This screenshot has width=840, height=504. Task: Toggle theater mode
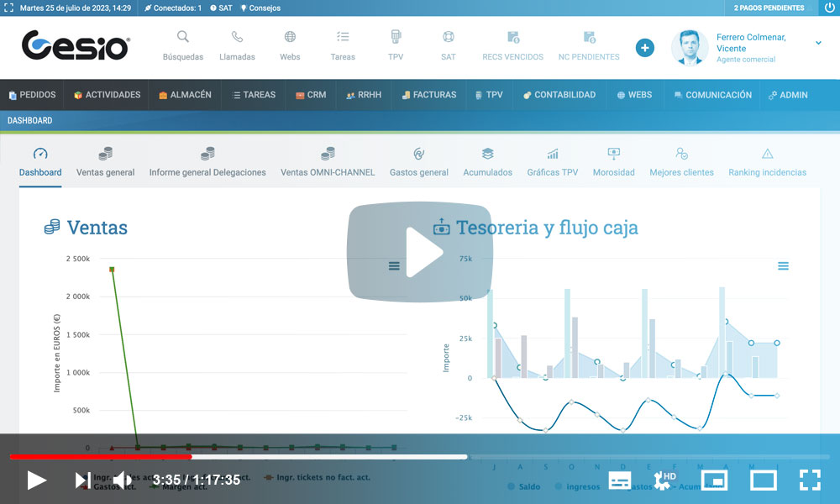click(x=764, y=480)
